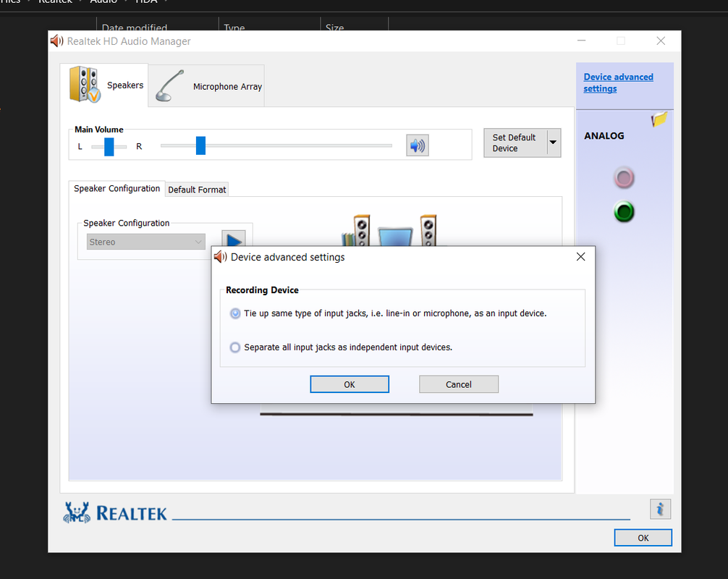This screenshot has width=728, height=579.
Task: Click Type column header in Explorer window
Action: [234, 28]
